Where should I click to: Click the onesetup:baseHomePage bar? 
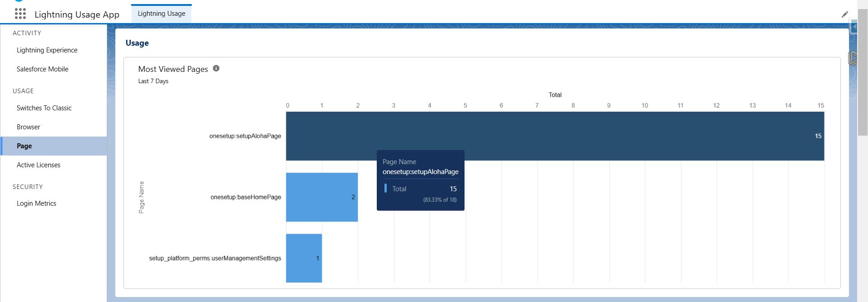pos(322,197)
